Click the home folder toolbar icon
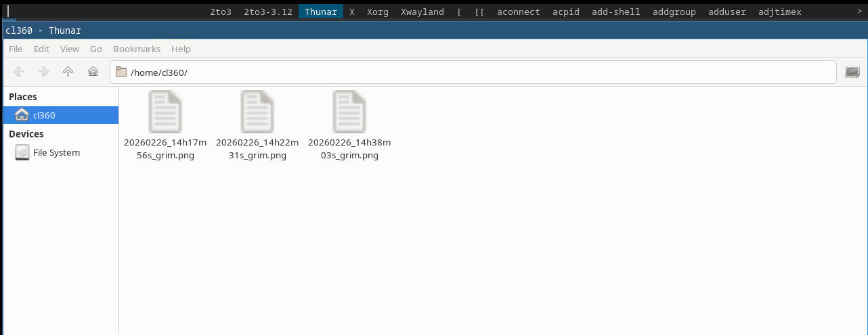This screenshot has width=868, height=335. (93, 72)
